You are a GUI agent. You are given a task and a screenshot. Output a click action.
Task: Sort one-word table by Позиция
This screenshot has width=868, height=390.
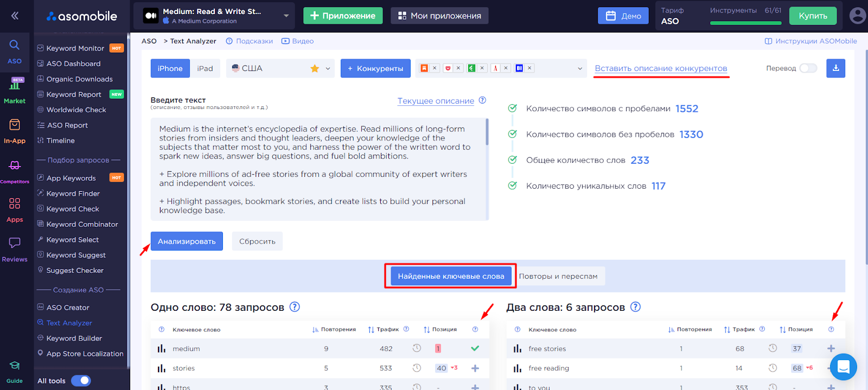(x=440, y=329)
